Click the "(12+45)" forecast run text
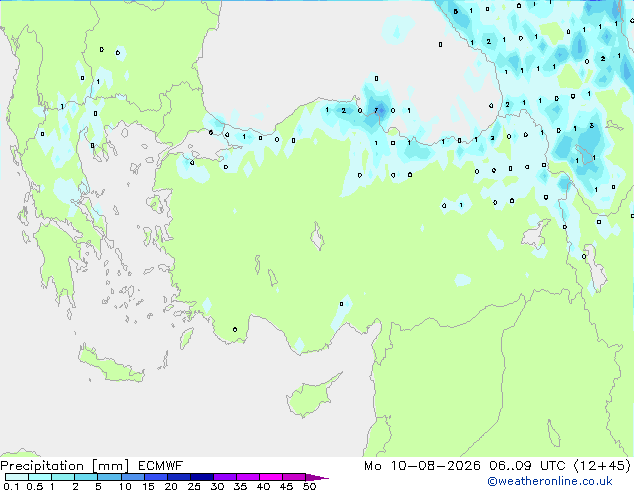Screen dimensions: 634x490 pyautogui.click(x=602, y=466)
